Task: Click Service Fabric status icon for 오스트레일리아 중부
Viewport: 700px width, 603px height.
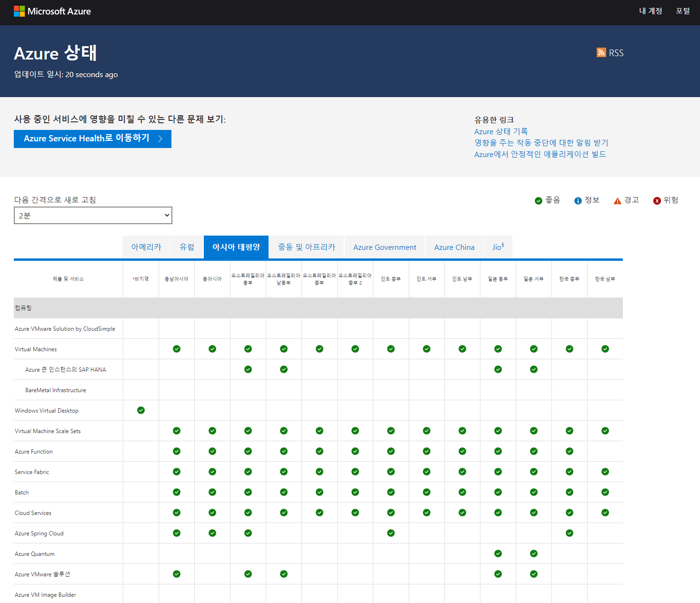Action: (x=320, y=472)
